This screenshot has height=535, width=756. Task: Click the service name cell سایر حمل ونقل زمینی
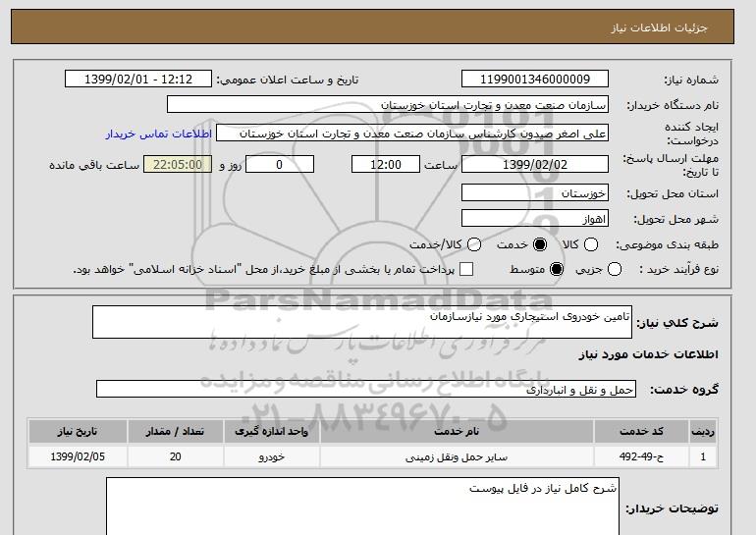pos(457,456)
